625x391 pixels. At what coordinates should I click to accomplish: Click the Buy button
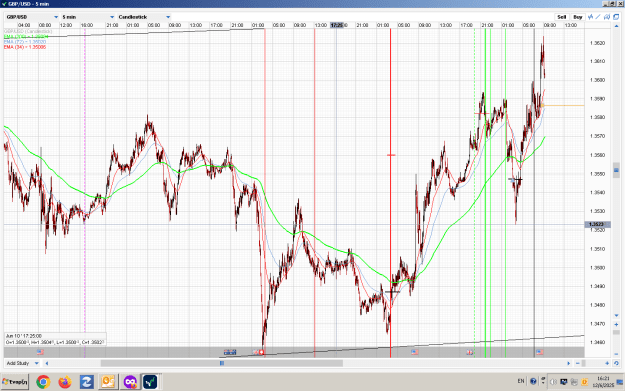pos(578,17)
